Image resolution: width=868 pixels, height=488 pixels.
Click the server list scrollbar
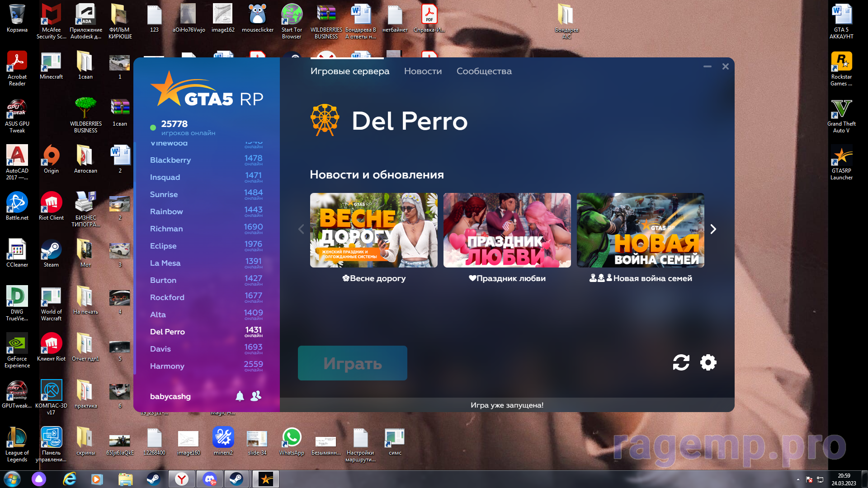pyautogui.click(x=135, y=226)
